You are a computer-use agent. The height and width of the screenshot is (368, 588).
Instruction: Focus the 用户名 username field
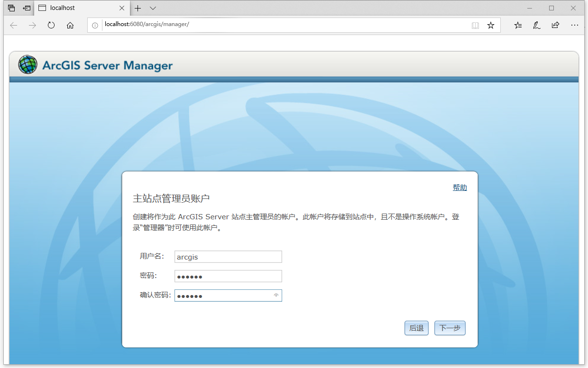click(228, 257)
